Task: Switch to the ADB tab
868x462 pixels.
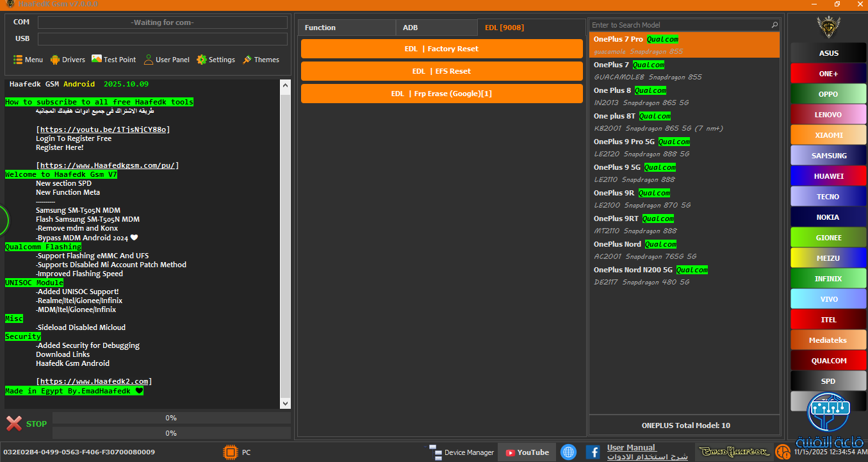Action: click(x=411, y=28)
